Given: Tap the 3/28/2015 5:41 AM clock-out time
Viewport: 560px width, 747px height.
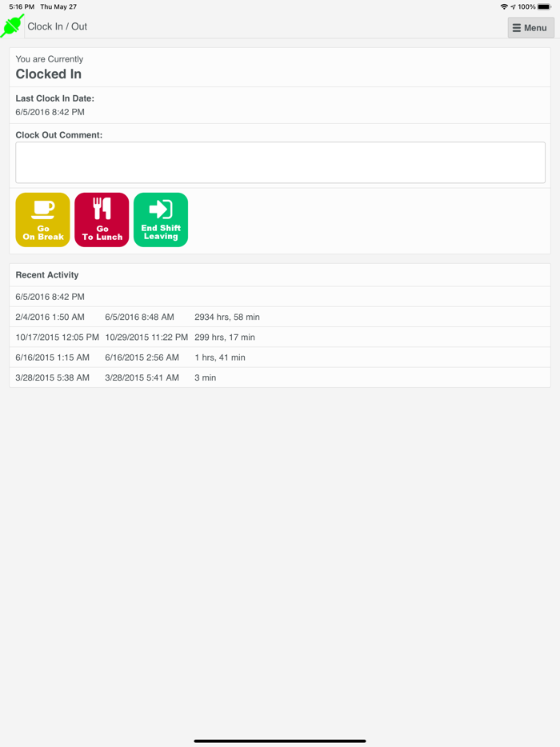Looking at the screenshot, I should pos(142,377).
